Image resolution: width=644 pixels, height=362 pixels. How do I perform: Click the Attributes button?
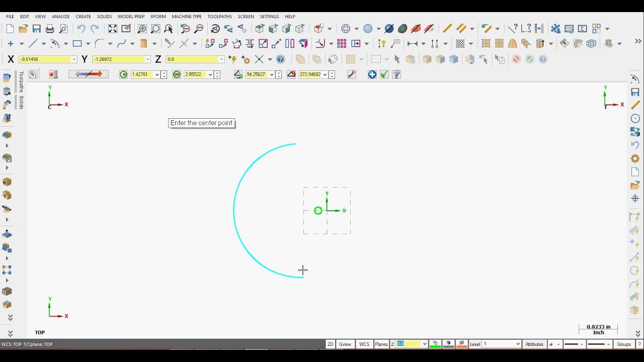534,344
